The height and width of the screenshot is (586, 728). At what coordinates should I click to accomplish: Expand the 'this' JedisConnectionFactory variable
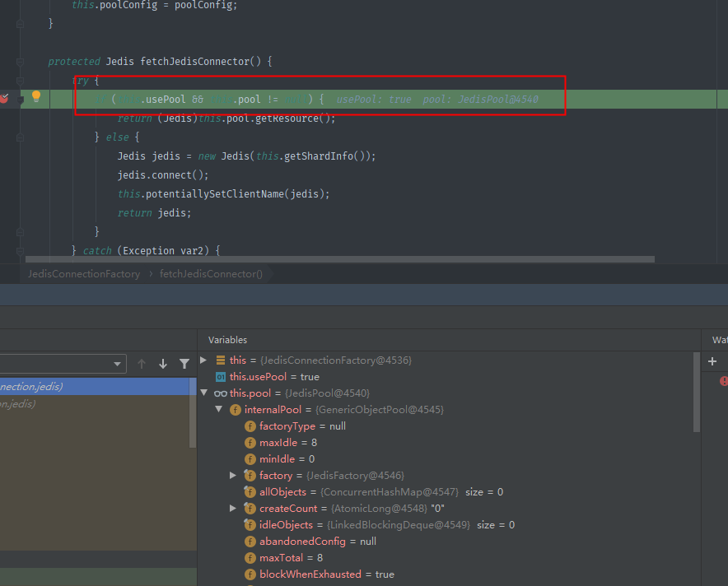pos(204,360)
